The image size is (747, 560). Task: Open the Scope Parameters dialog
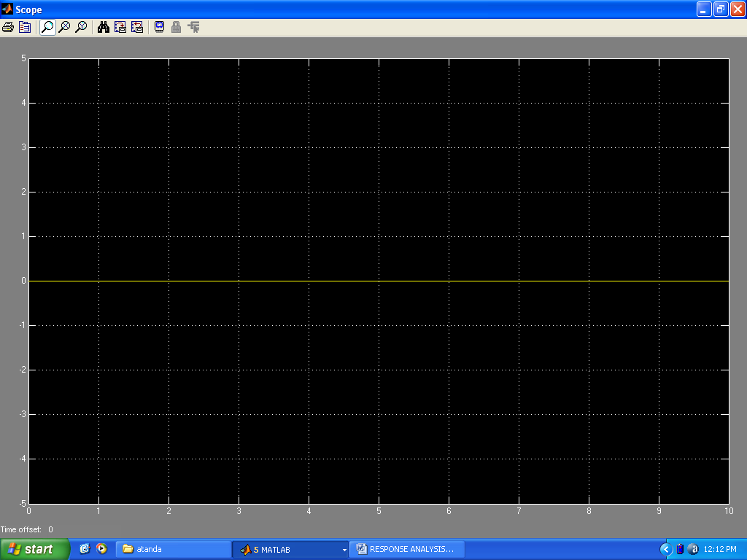[25, 27]
